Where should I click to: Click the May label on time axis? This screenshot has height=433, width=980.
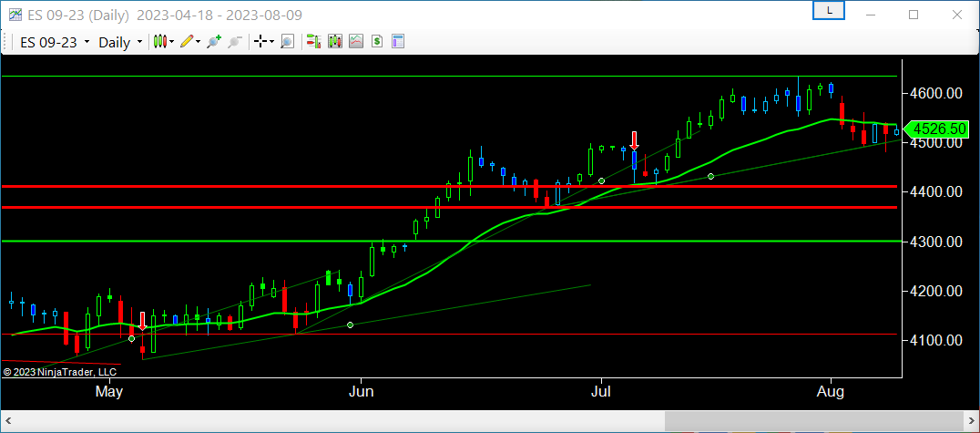(x=108, y=392)
